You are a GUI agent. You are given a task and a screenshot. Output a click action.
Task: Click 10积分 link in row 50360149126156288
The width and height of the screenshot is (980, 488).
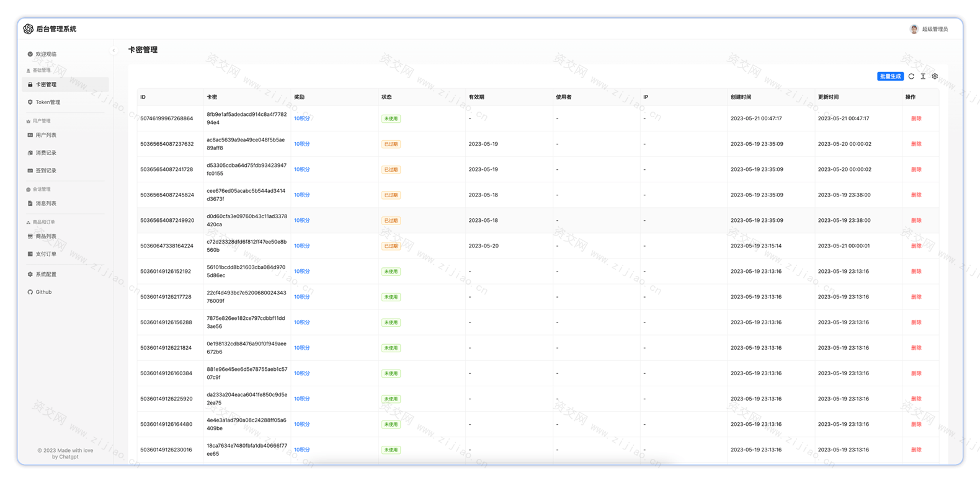302,322
